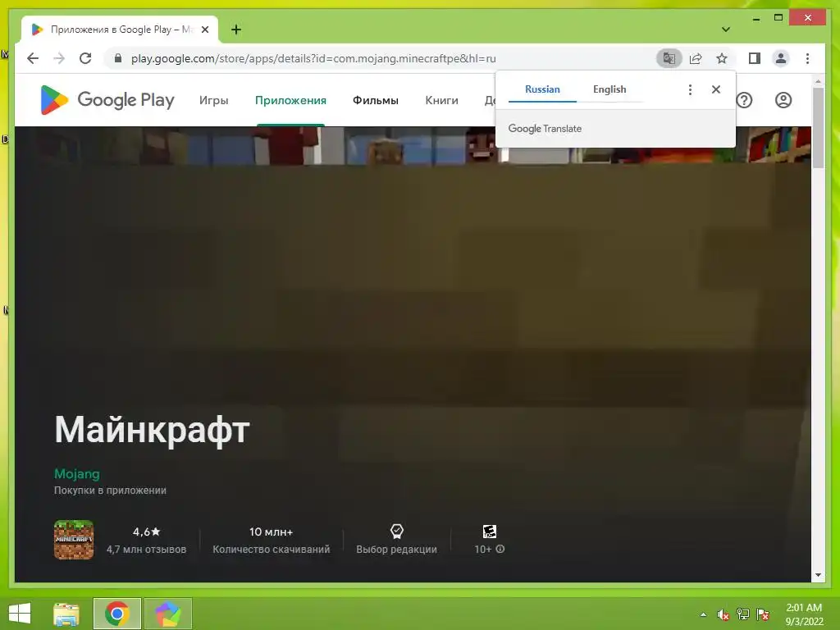Open the translate page icon in address bar
The height and width of the screenshot is (630, 840).
coord(669,58)
